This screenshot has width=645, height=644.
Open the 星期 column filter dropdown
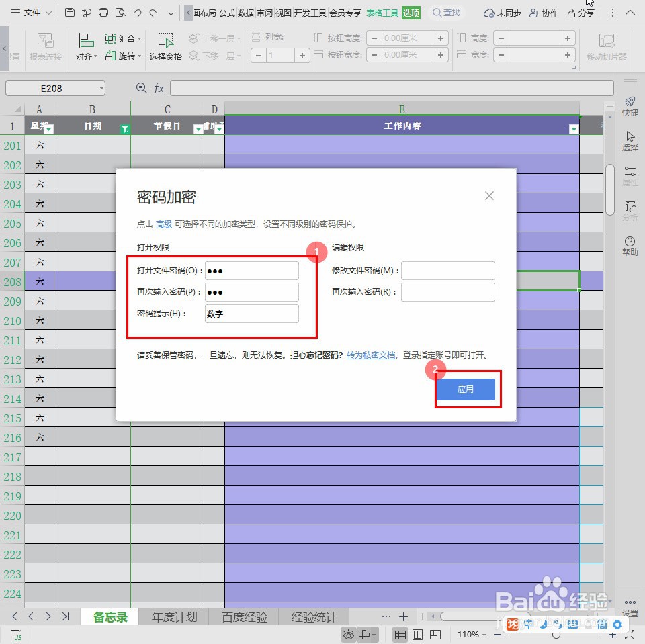tap(49, 130)
